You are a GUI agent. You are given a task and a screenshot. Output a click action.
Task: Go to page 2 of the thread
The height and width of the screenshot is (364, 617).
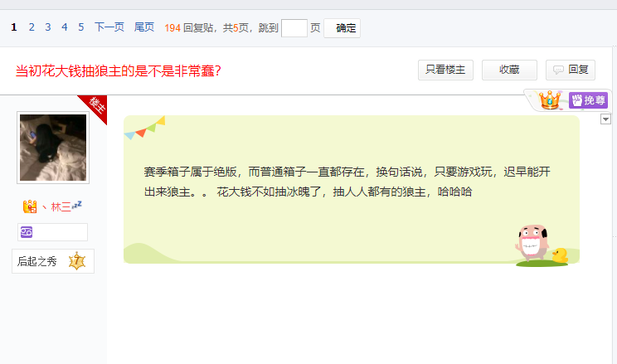[32, 27]
